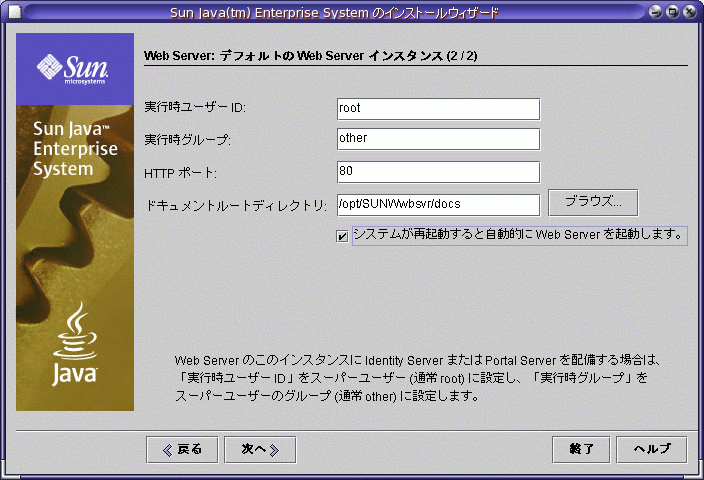Uncheck the auto-start Web Server checkbox
The image size is (704, 480).
342,236
